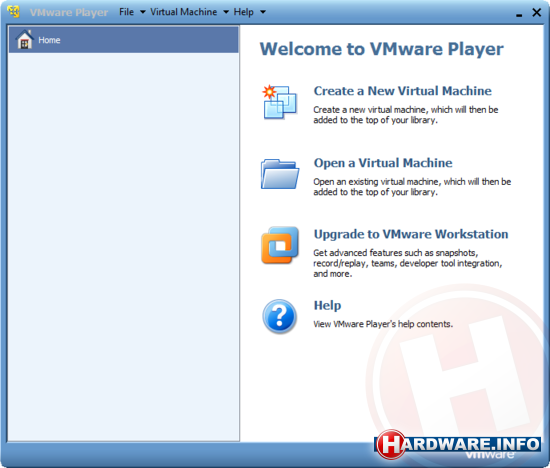
Task: Close the VMware Player window
Action: click(x=536, y=13)
